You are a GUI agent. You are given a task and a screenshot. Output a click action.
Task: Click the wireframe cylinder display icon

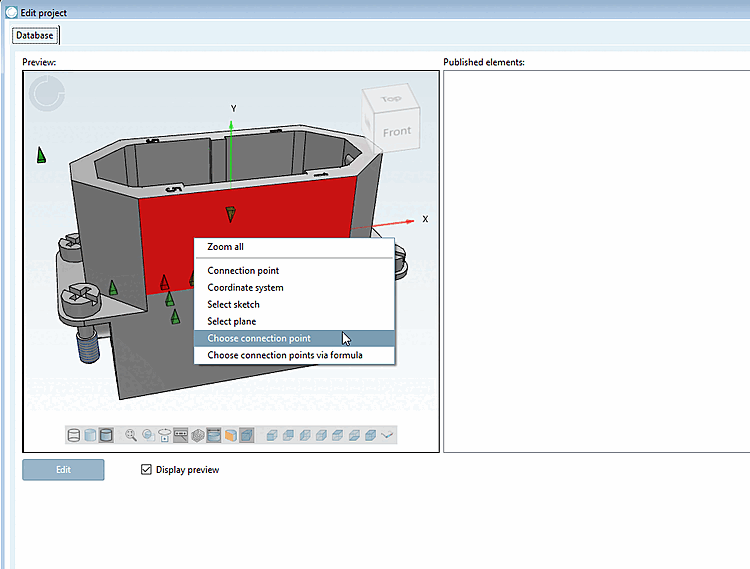74,435
